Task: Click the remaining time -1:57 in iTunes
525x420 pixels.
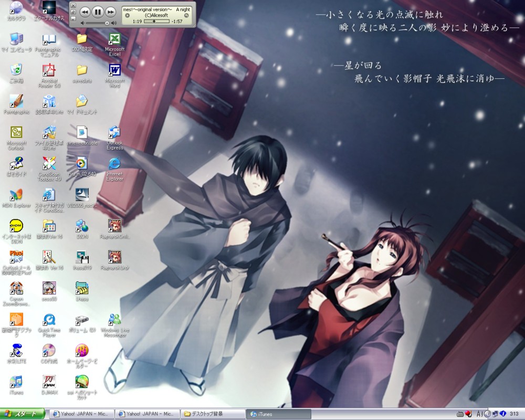Action: click(177, 22)
